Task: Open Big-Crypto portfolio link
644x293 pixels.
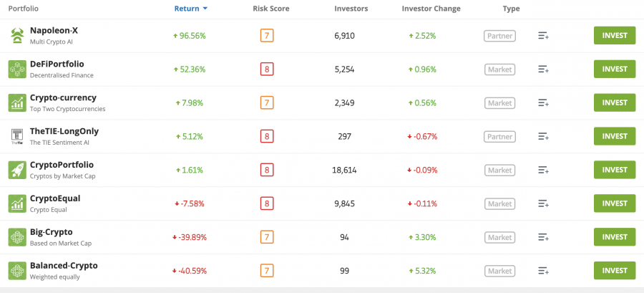Action: tap(52, 232)
